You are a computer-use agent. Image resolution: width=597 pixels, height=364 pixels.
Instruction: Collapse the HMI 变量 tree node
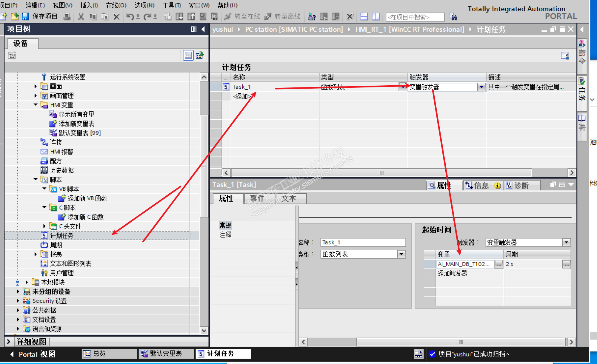(x=36, y=105)
